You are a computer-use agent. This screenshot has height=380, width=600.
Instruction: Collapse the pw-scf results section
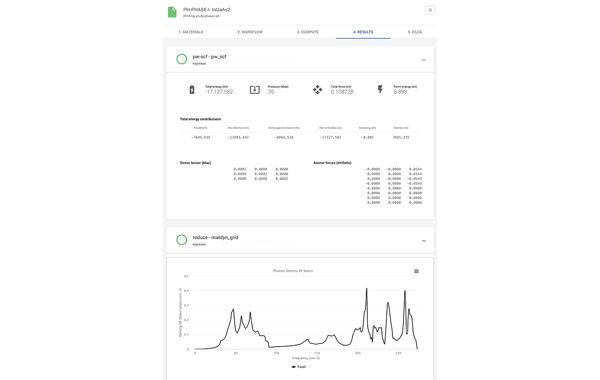424,60
